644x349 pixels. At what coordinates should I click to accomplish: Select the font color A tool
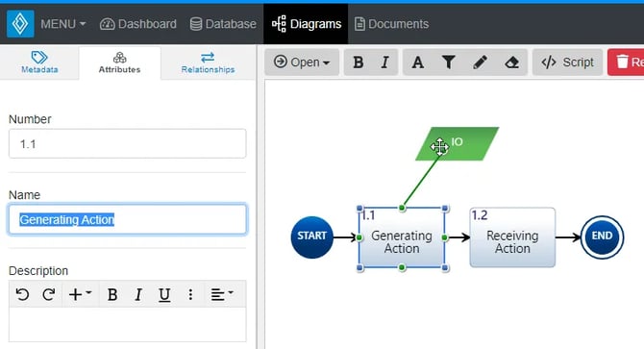[x=418, y=62]
